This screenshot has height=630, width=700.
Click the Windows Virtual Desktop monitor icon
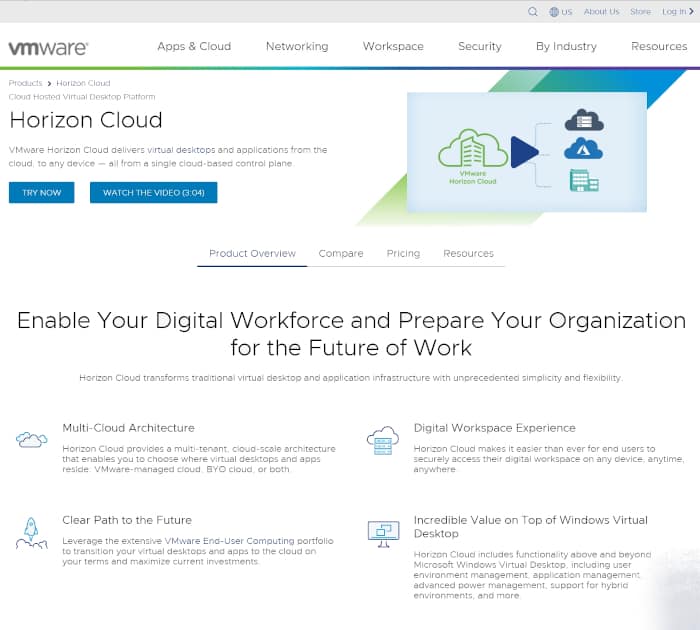point(382,531)
